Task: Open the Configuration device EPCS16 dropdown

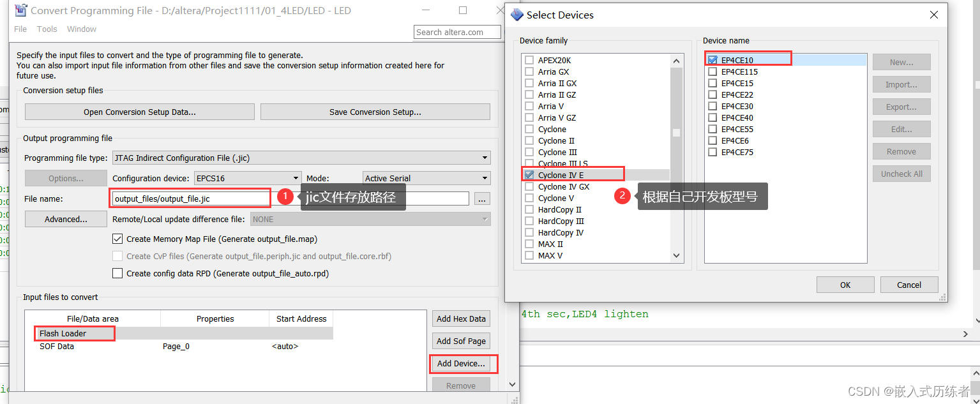Action: [247, 178]
